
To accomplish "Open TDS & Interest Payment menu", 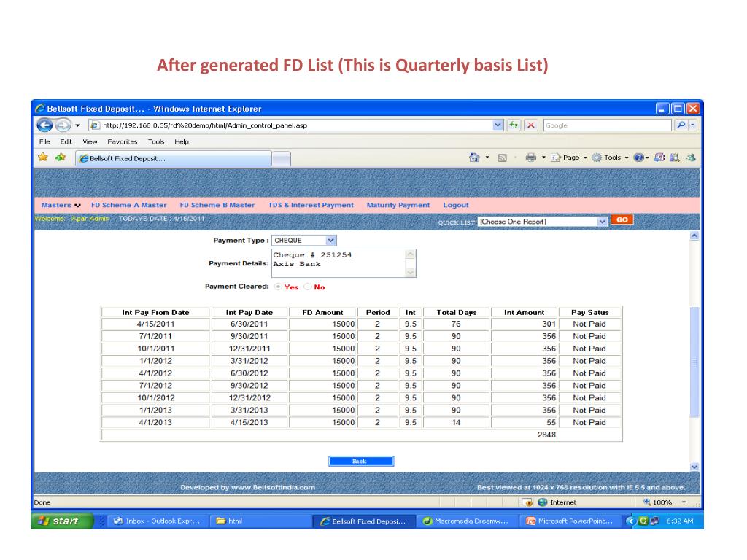I will point(311,205).
